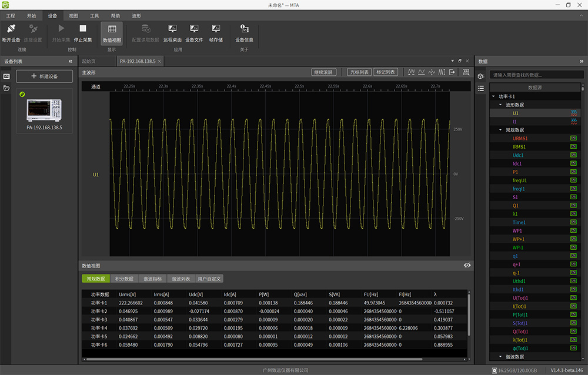This screenshot has width=588, height=375.
Task: Toggle the eye icon in 数值视图 panel
Action: click(x=467, y=266)
